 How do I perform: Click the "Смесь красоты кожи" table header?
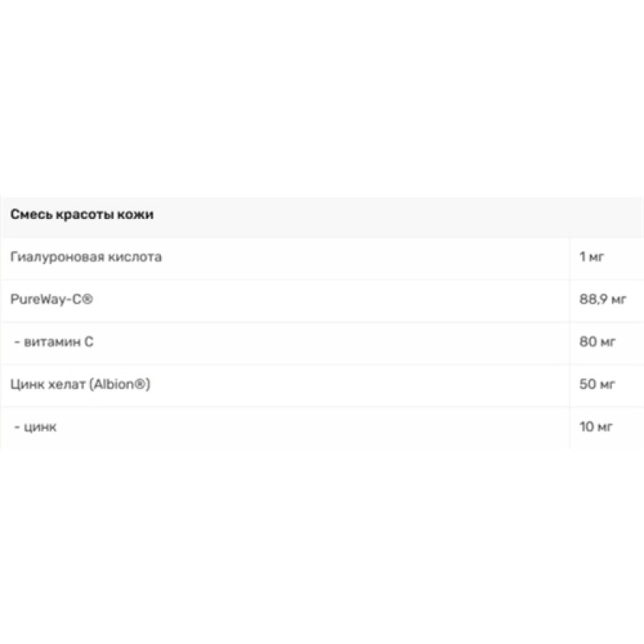point(81,215)
